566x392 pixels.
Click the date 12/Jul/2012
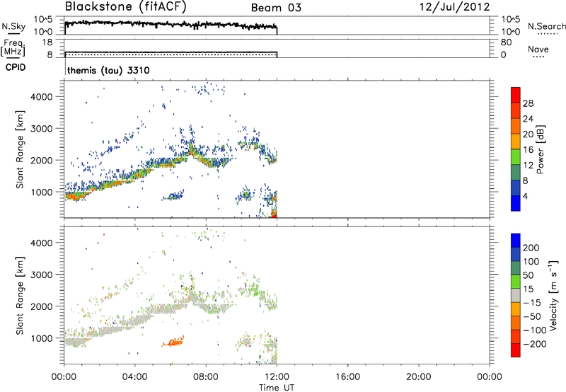[454, 7]
